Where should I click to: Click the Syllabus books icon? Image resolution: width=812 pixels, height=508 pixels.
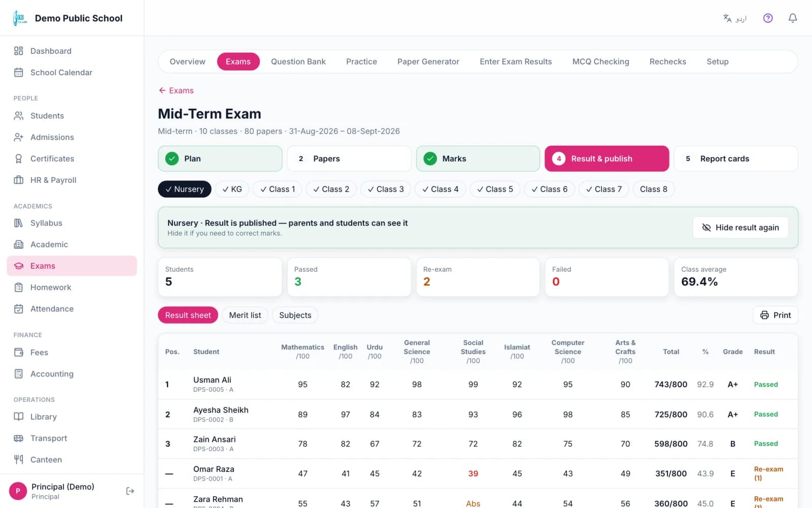[x=19, y=223]
